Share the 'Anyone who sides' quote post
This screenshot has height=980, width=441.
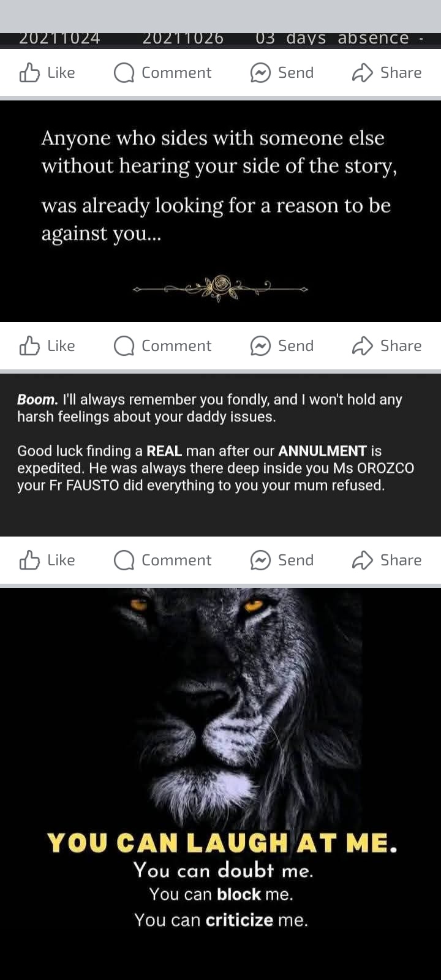point(386,346)
